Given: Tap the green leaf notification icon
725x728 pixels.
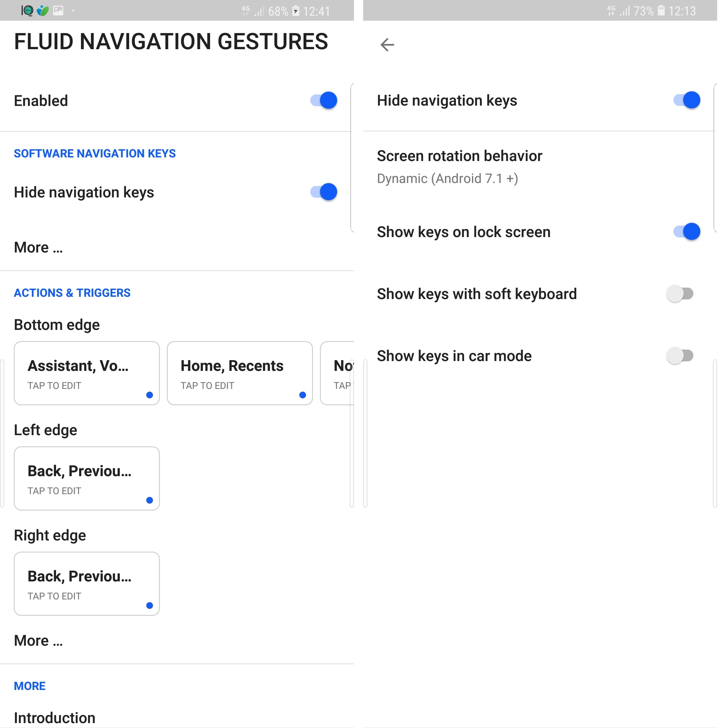Looking at the screenshot, I should pos(43,10).
